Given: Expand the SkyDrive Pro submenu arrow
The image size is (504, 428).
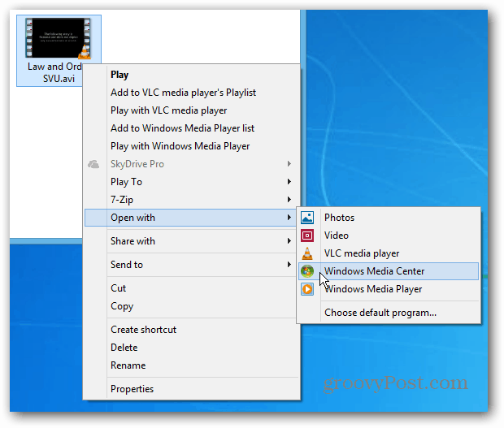Looking at the screenshot, I should 289,164.
